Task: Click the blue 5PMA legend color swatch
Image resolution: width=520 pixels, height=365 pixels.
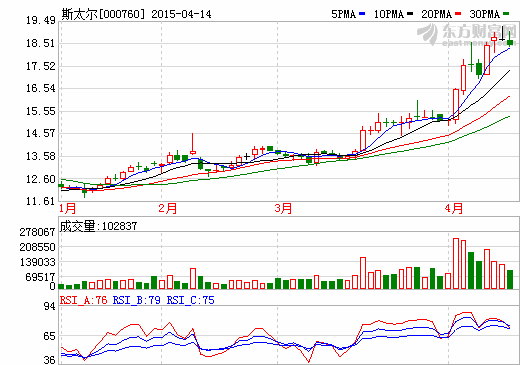Action: 362,14
